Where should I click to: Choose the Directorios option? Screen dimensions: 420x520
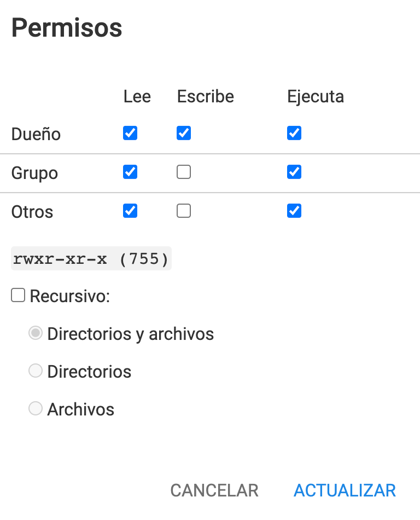(x=36, y=371)
